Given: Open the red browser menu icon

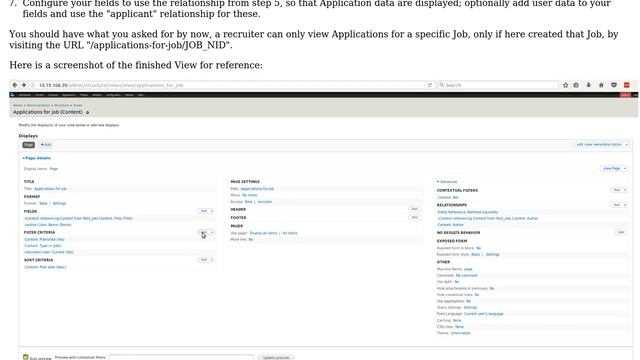Looking at the screenshot, I should pyautogui.click(x=627, y=85).
